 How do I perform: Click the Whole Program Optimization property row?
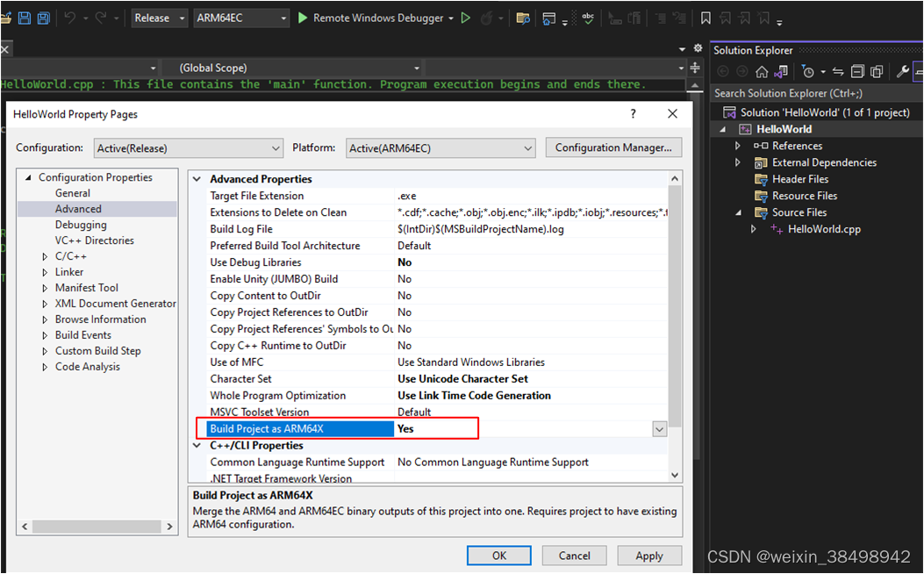[x=436, y=396]
